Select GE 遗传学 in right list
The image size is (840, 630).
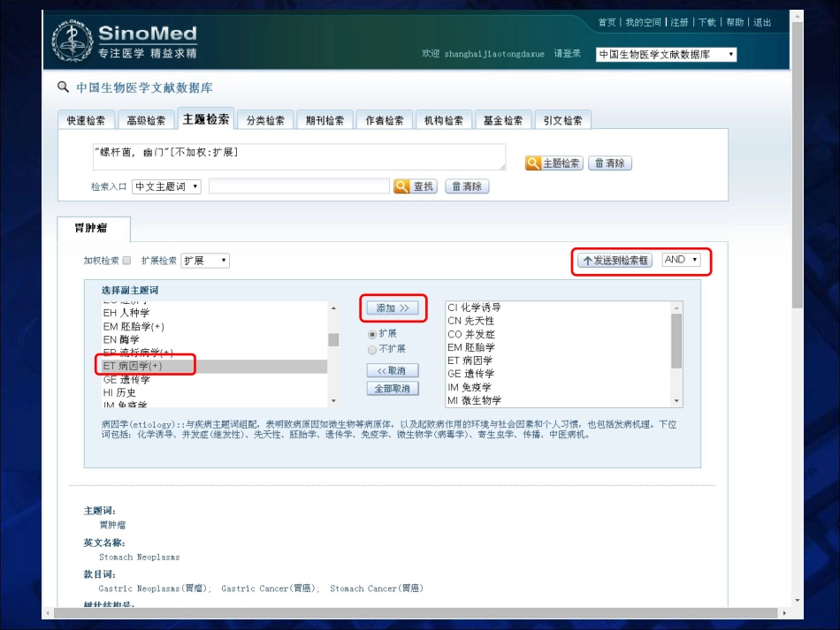pos(558,374)
